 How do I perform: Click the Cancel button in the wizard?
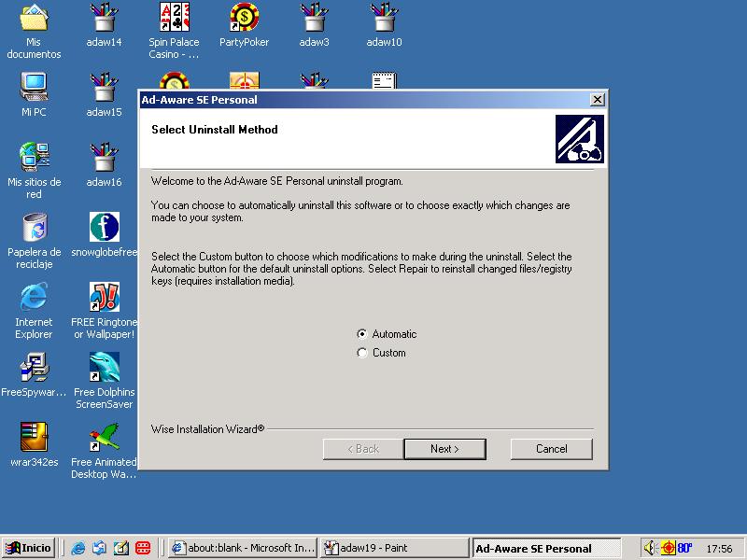click(x=552, y=449)
